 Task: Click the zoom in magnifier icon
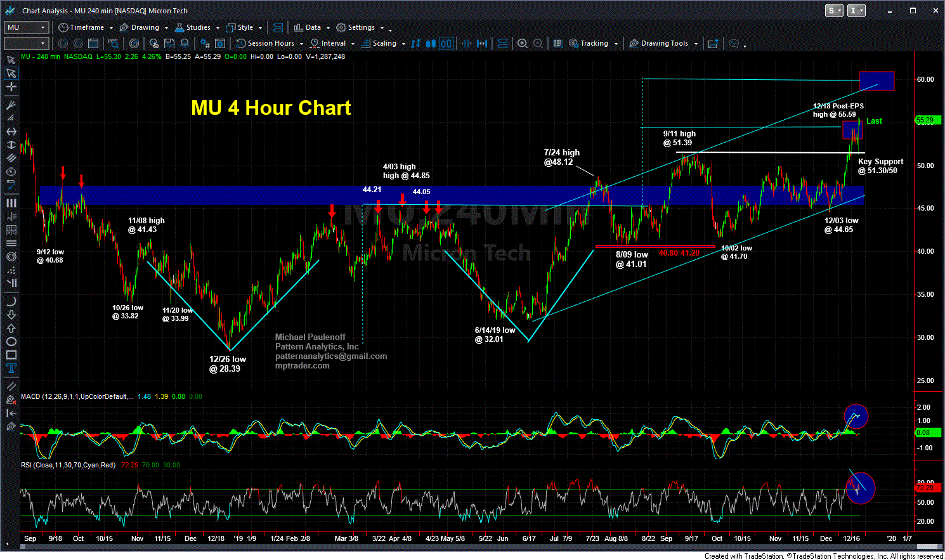coord(522,43)
